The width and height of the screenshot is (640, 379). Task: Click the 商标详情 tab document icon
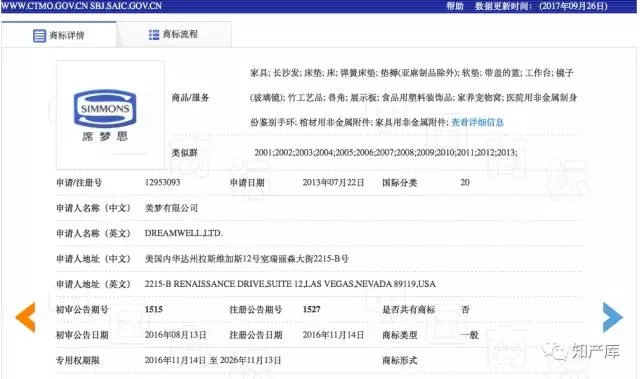(39, 35)
